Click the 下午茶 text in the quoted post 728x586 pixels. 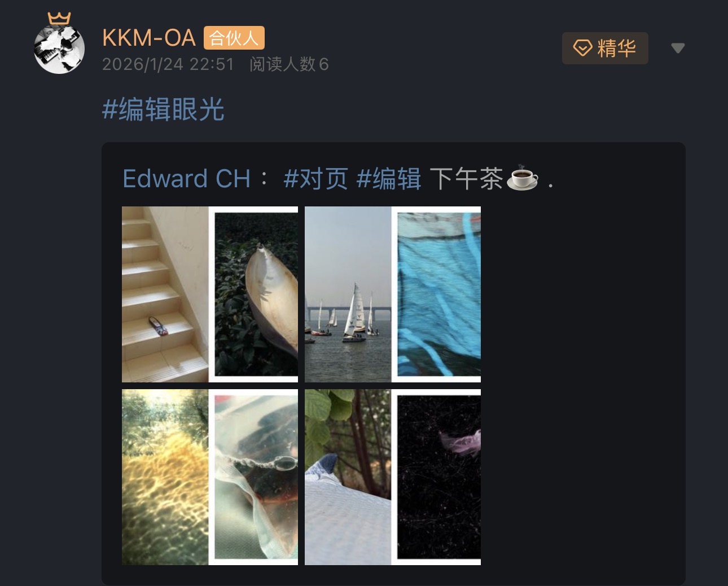point(466,179)
